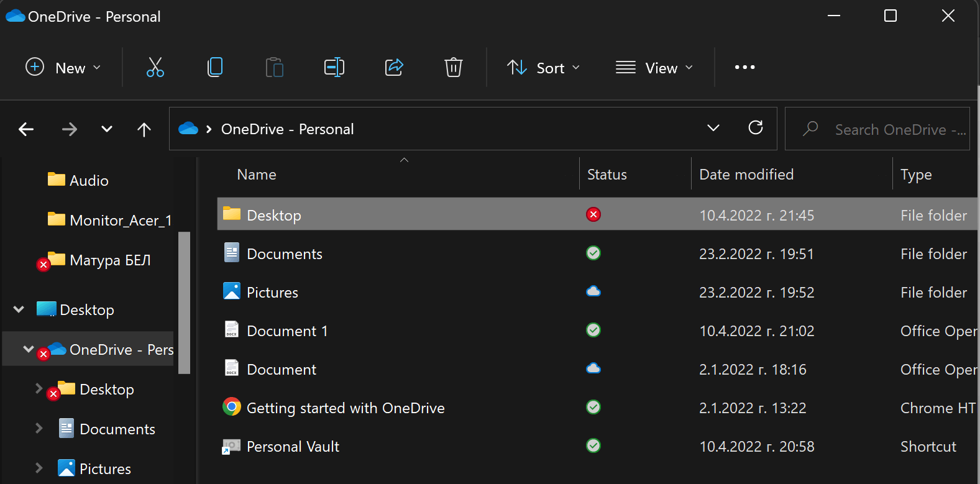
Task: Select the Personal Vault name text
Action: 293,447
